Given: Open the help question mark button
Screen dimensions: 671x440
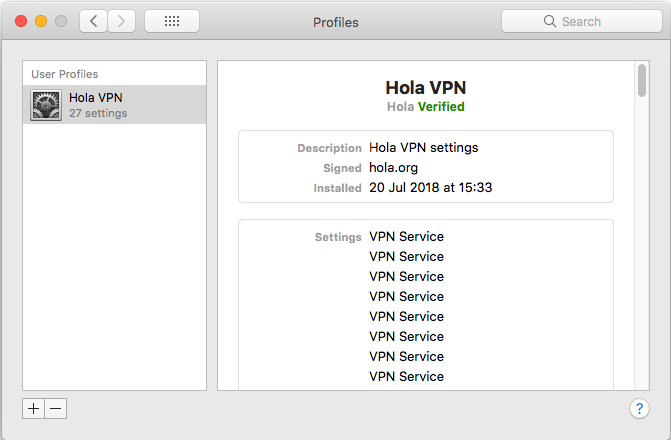Looking at the screenshot, I should tap(639, 408).
